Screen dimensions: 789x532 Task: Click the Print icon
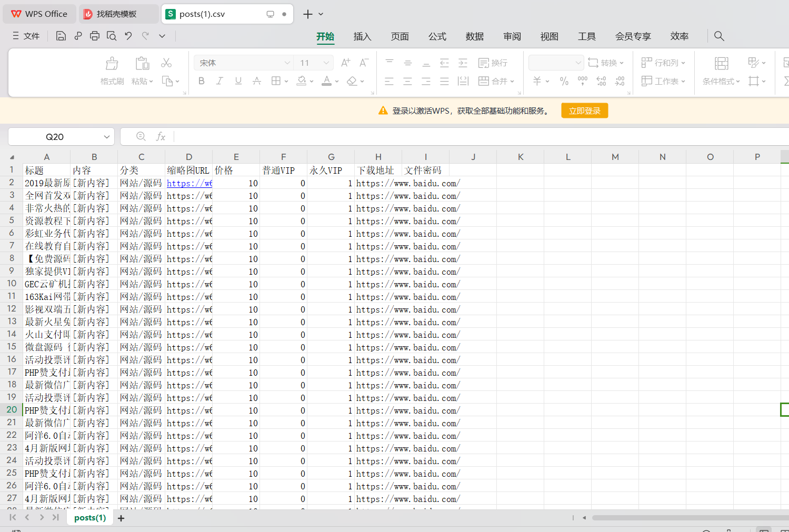95,36
